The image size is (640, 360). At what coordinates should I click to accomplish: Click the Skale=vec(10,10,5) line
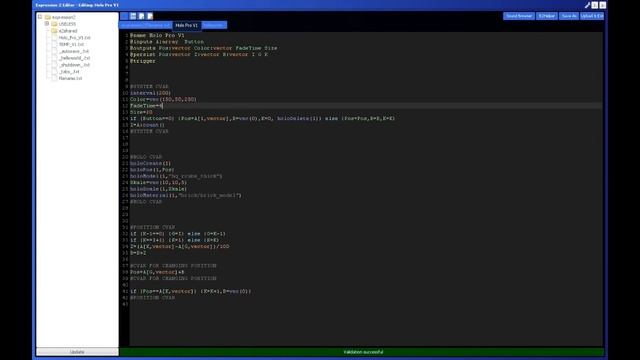click(x=158, y=182)
